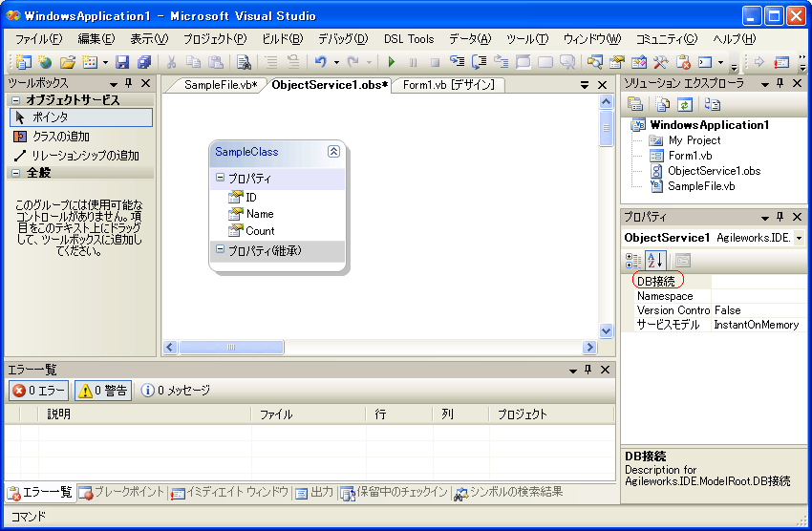Sort properties alphabetically A-Z icon
The width and height of the screenshot is (812, 531).
pos(655,261)
